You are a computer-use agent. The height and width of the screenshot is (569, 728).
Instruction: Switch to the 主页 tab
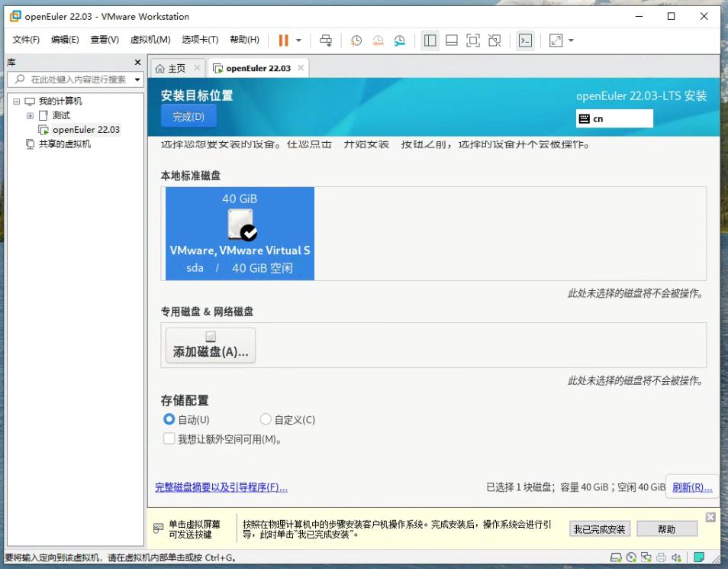pos(176,68)
